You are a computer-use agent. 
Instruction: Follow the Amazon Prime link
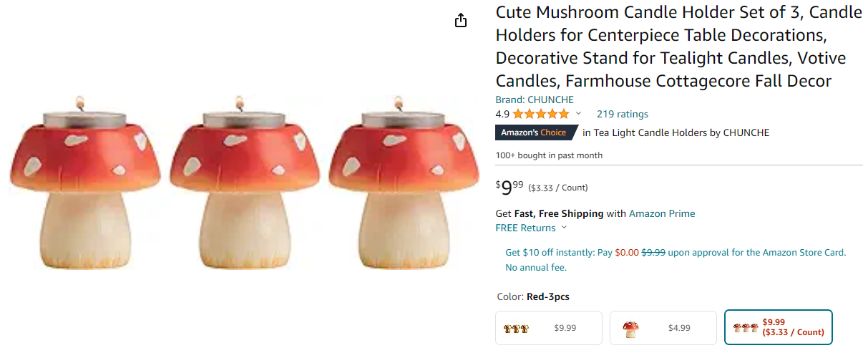pyautogui.click(x=662, y=213)
